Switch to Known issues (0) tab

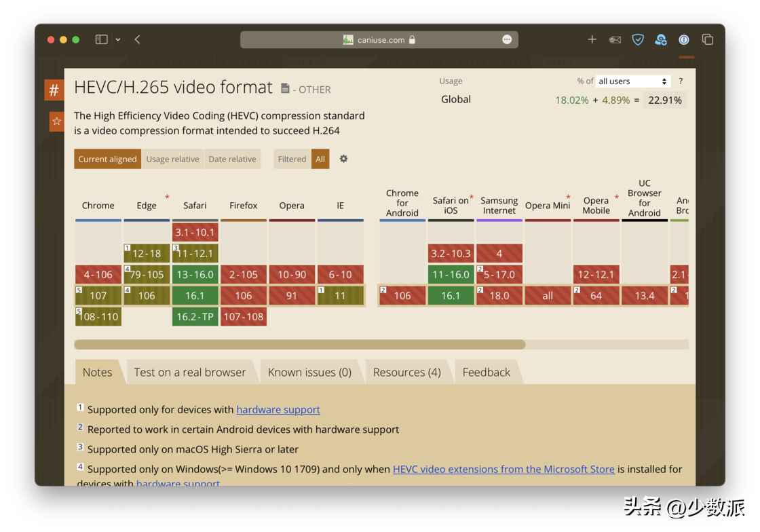click(x=309, y=372)
